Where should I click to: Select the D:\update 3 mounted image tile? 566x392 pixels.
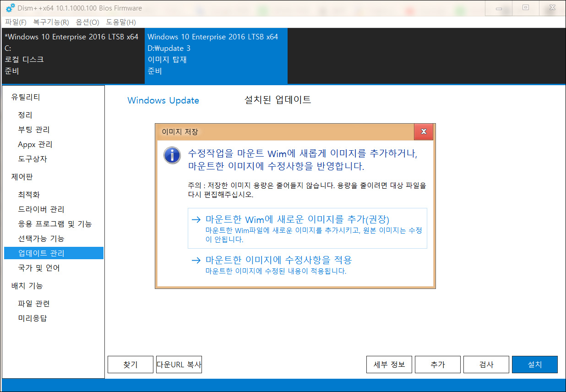pos(216,55)
